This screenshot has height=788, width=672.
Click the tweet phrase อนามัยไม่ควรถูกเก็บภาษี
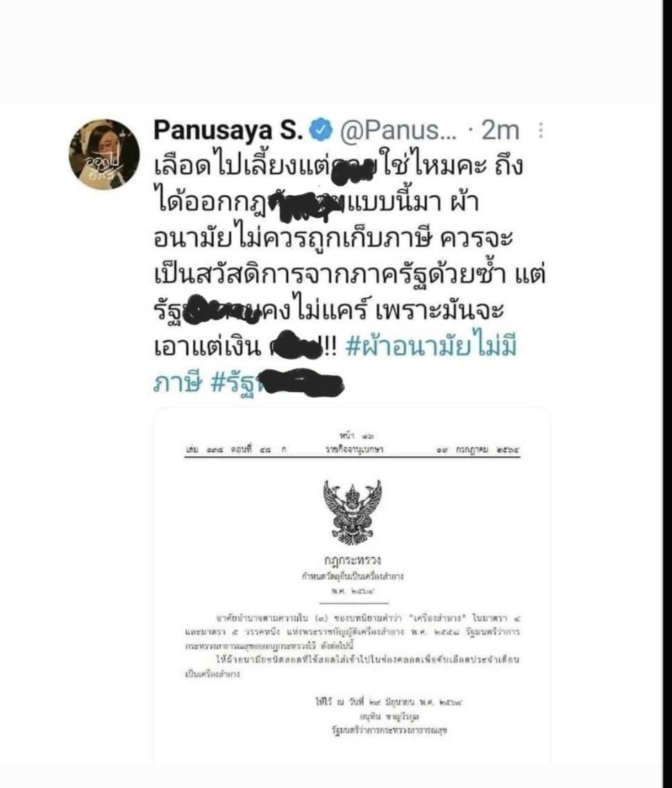click(x=292, y=238)
